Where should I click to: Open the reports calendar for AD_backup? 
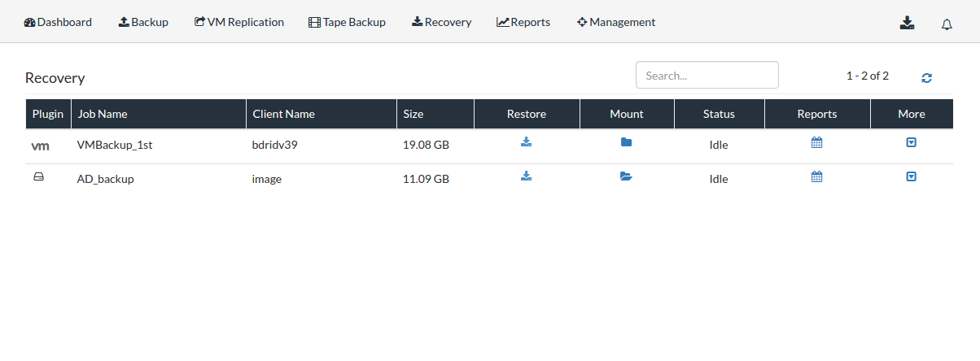tap(817, 176)
